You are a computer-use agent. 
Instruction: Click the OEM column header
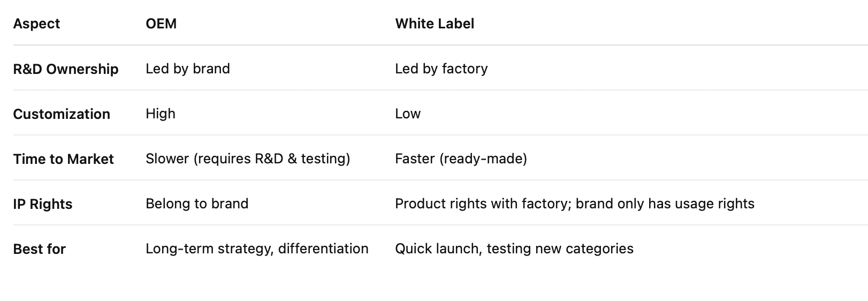point(161,24)
